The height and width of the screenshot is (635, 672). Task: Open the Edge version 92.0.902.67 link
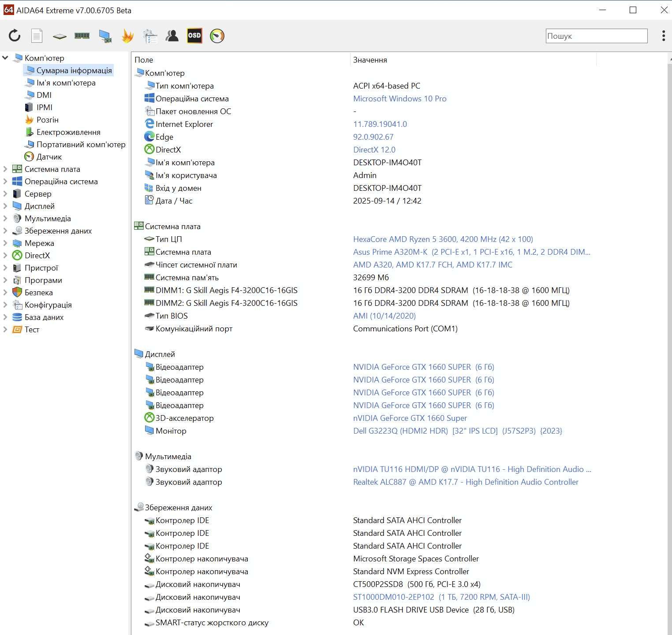pyautogui.click(x=373, y=137)
